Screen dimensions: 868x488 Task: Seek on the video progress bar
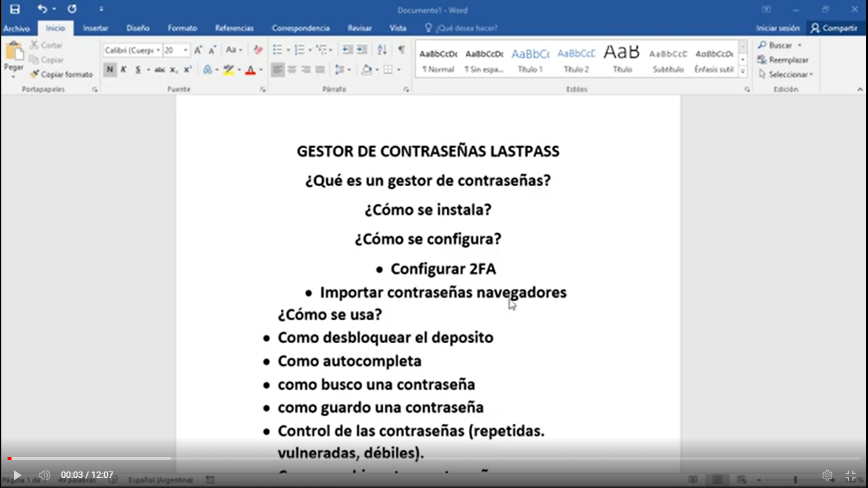(x=434, y=459)
